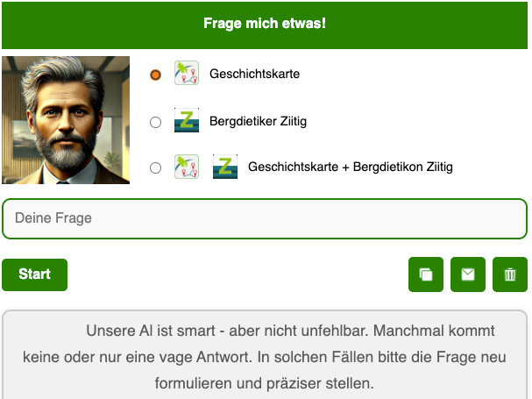The image size is (532, 399).
Task: Click the Geschichtskarte + Bergdietikon Ziitig label
Action: point(351,167)
